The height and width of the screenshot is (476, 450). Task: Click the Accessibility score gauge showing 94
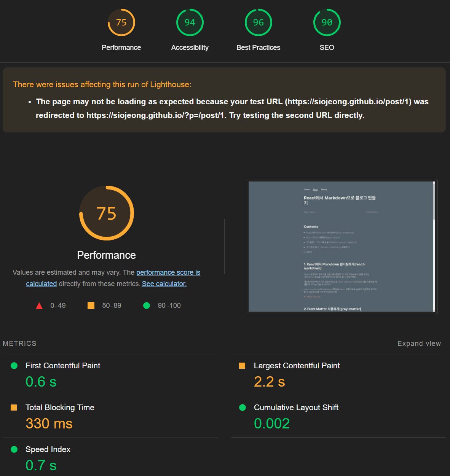(190, 22)
